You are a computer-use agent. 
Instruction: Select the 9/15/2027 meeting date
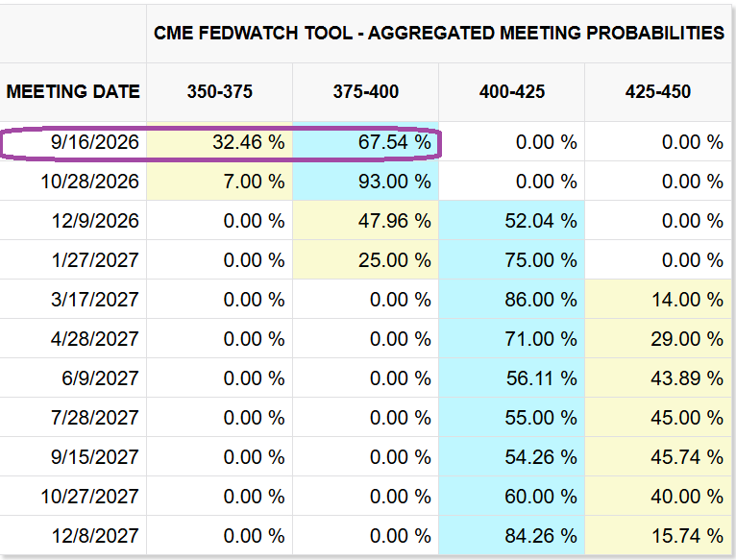[73, 456]
